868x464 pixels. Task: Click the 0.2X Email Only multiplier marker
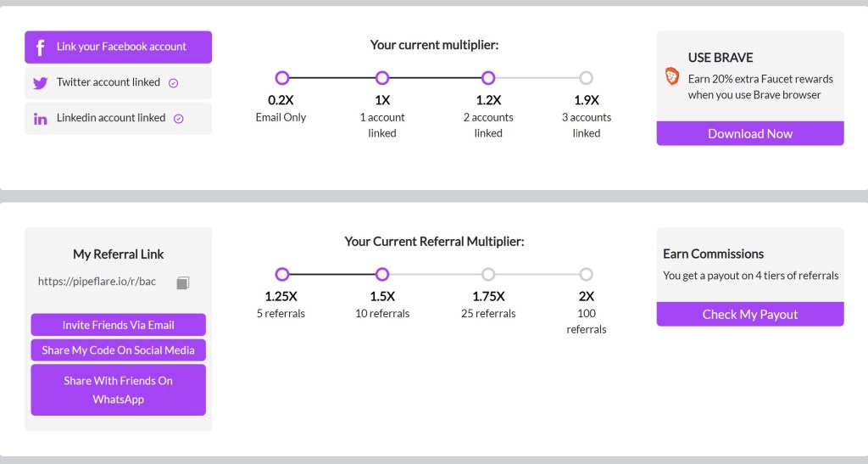[x=282, y=78]
